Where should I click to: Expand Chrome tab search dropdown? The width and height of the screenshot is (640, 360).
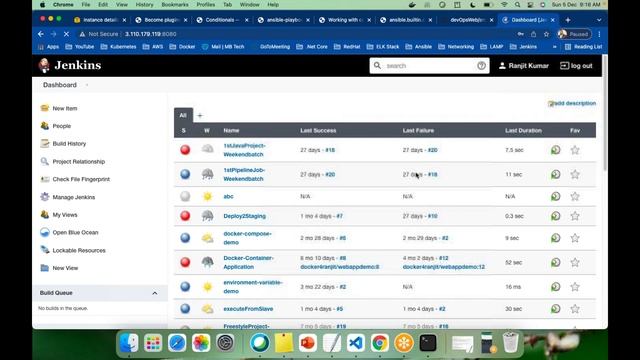click(x=599, y=20)
